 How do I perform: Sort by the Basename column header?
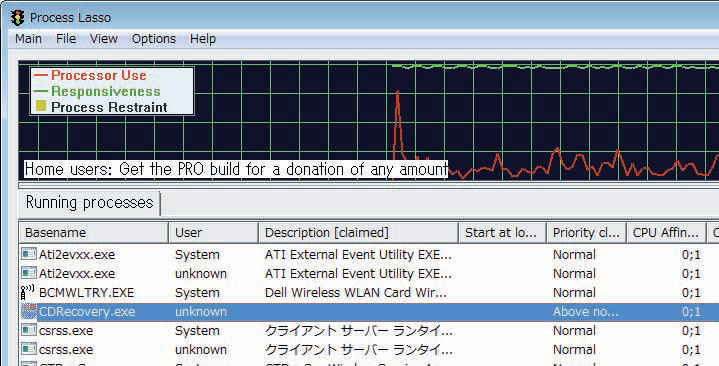(x=94, y=233)
